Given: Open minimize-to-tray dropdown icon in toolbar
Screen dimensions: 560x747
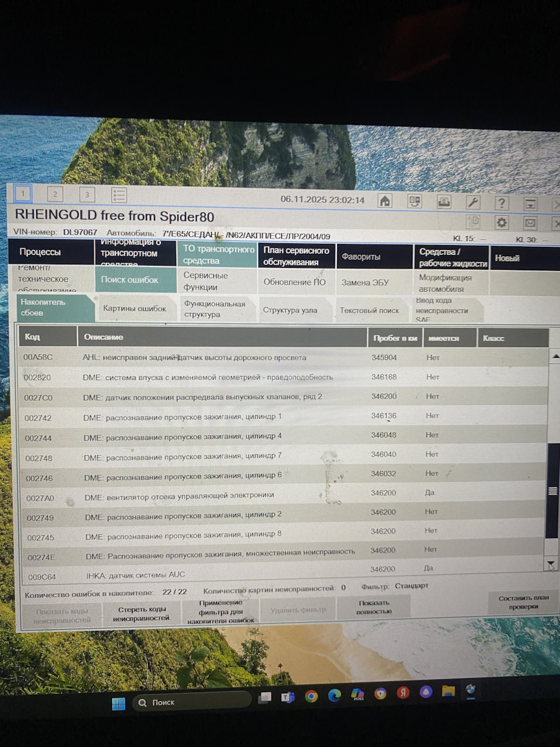Looking at the screenshot, I should [x=530, y=204].
